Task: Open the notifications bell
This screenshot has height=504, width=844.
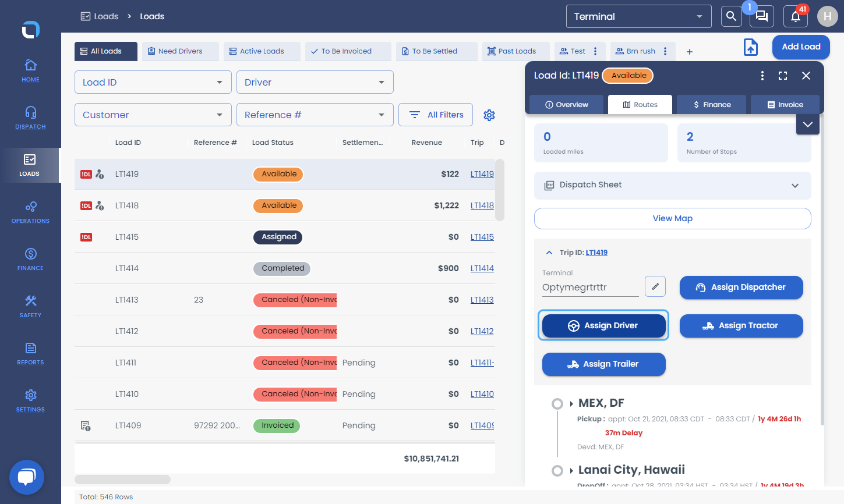Action: pos(796,16)
